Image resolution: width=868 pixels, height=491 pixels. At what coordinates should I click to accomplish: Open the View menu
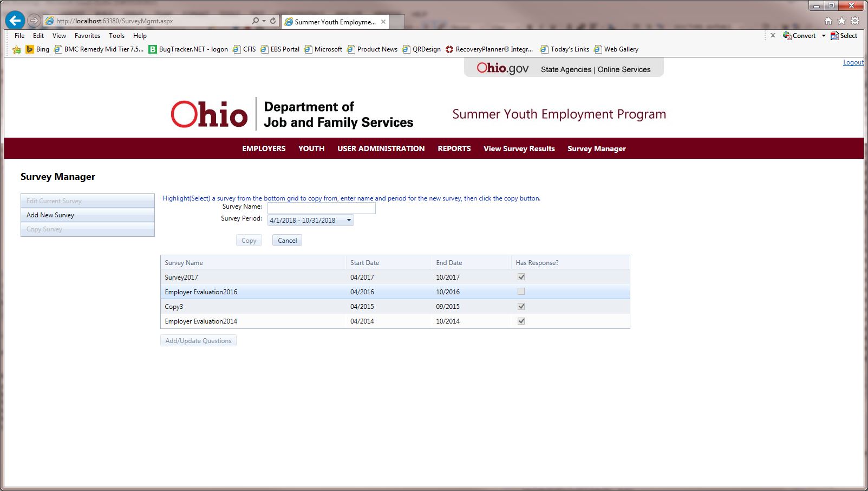coord(59,36)
